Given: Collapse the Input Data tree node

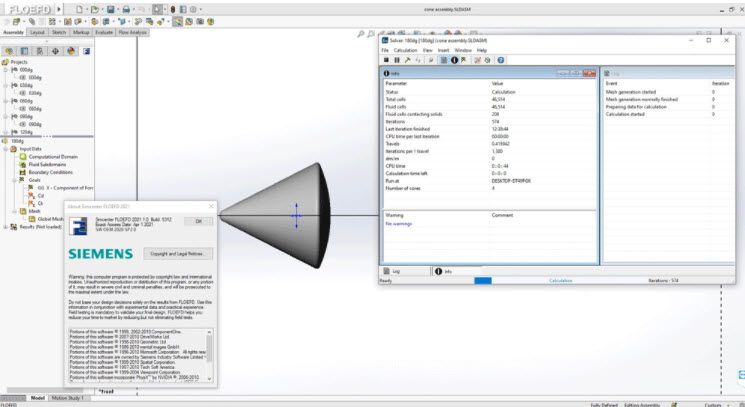Looking at the screenshot, I should [6, 149].
